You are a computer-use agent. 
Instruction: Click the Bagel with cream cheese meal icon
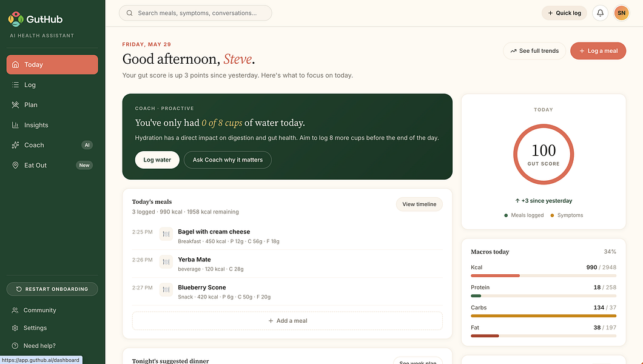tap(166, 234)
